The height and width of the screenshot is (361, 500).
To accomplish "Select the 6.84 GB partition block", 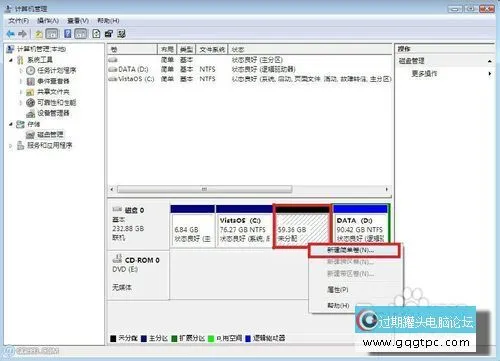I will (x=192, y=226).
